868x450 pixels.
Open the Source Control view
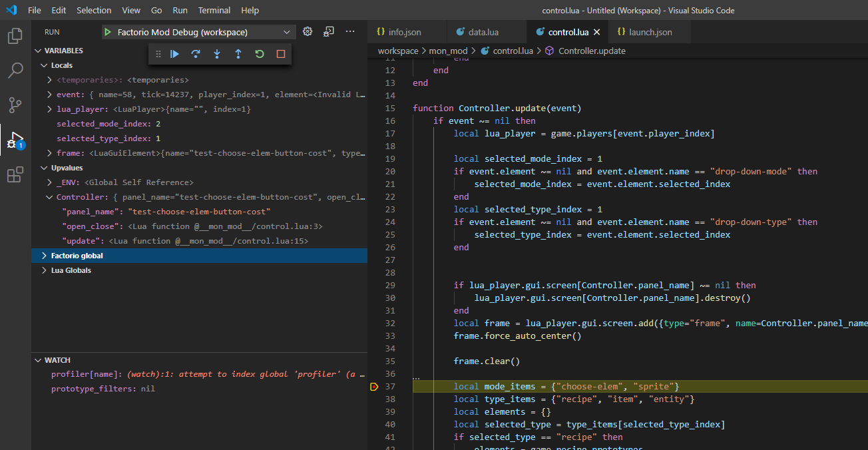click(x=15, y=105)
